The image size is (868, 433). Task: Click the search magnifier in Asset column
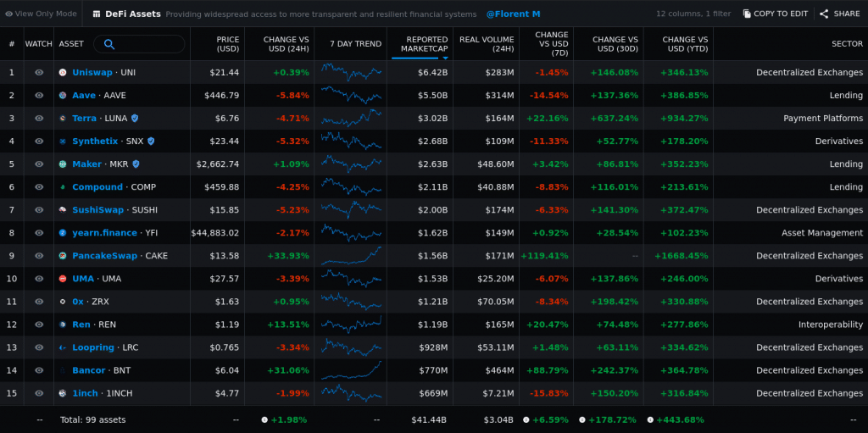pos(110,44)
